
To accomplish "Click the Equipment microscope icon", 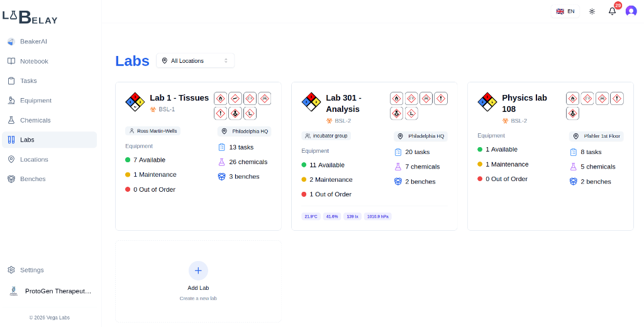I will [11, 101].
